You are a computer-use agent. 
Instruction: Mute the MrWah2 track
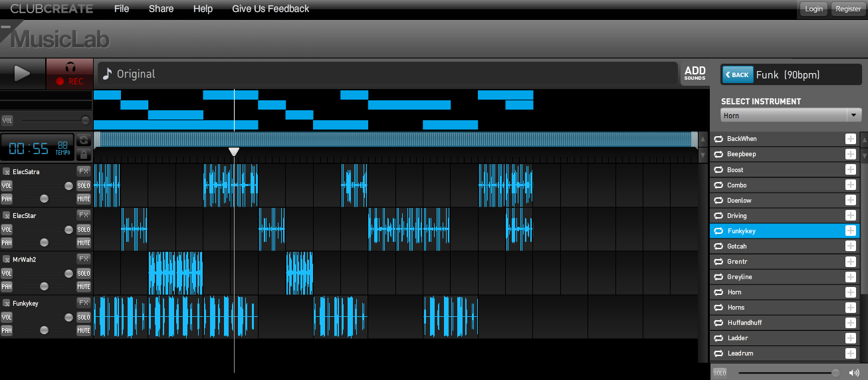pyautogui.click(x=84, y=286)
